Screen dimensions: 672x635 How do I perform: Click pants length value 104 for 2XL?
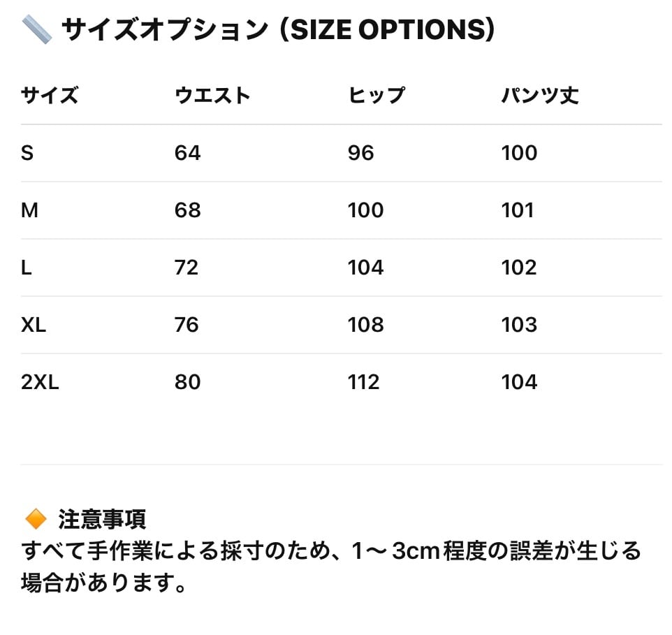519,382
